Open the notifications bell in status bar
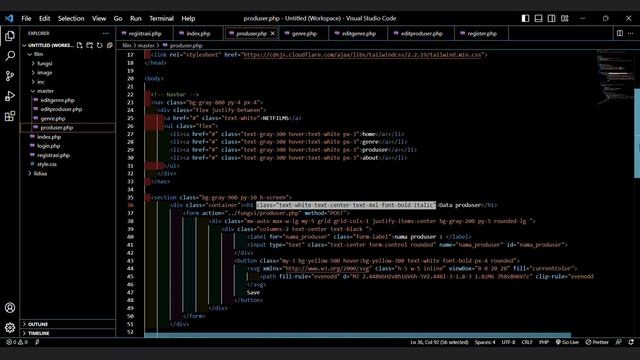The width and height of the screenshot is (640, 360). [x=631, y=342]
